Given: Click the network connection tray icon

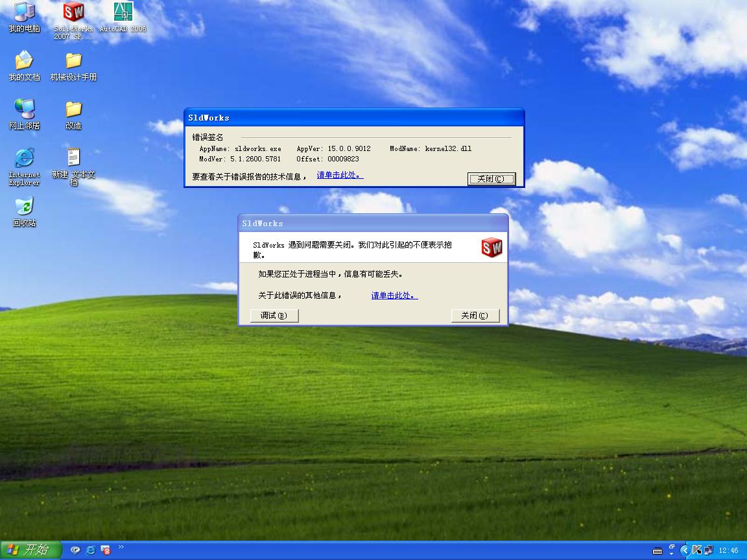Looking at the screenshot, I should click(709, 550).
